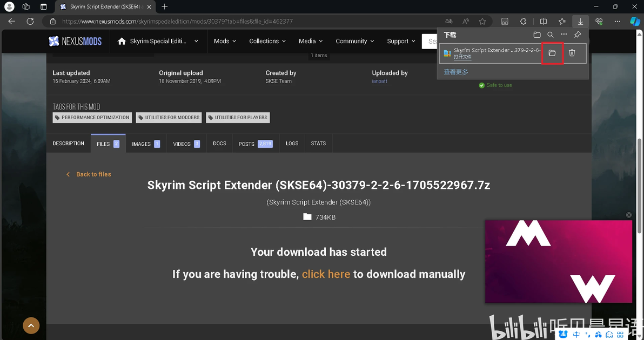This screenshot has height=340, width=644.
Task: Open the uploader ianpatt profile link
Action: [x=379, y=81]
